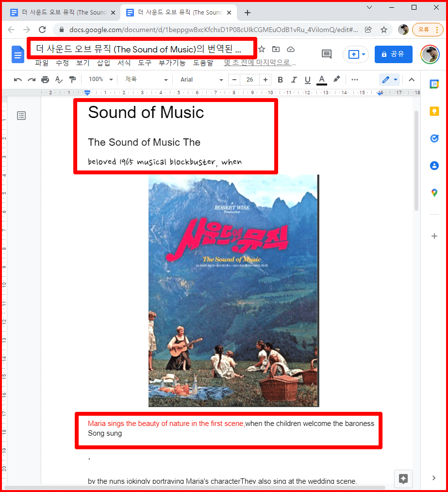The height and width of the screenshot is (492, 448).
Task: Move the document using the folder icon
Action: pyautogui.click(x=276, y=49)
